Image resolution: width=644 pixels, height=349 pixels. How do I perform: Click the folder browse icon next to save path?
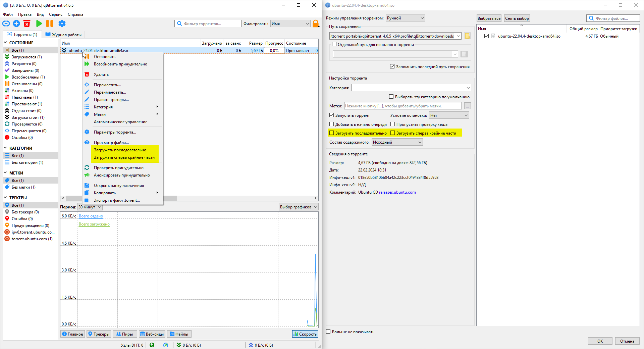tap(467, 36)
